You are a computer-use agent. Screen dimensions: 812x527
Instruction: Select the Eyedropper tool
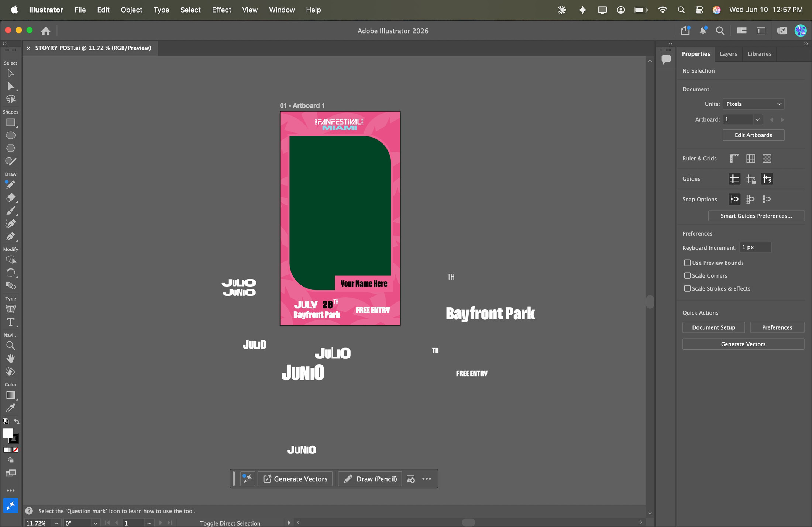[x=10, y=408]
